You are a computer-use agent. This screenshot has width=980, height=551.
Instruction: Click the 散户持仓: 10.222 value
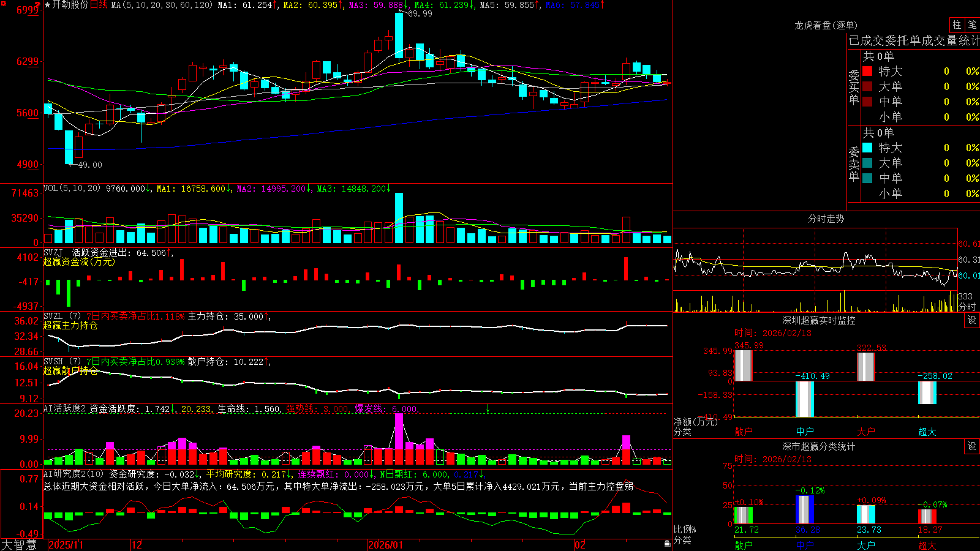(225, 361)
